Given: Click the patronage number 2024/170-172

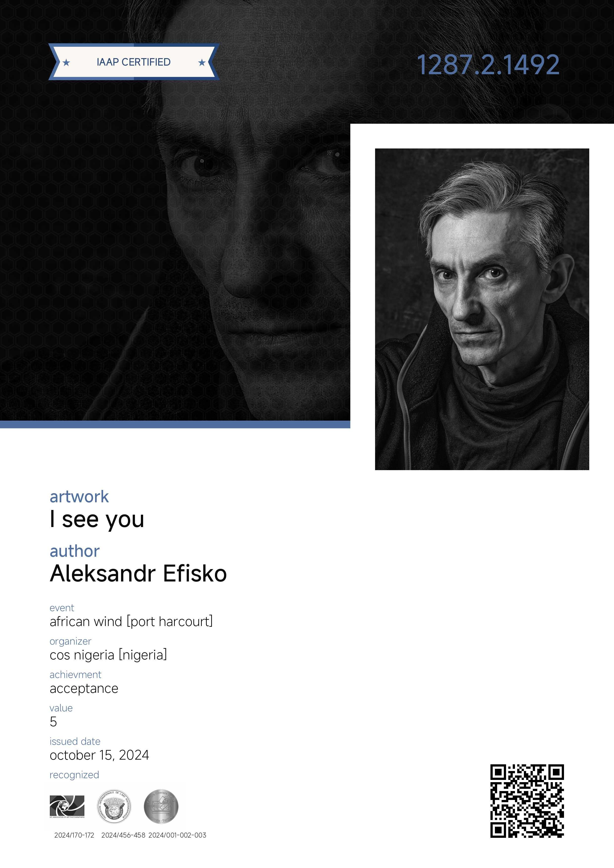Looking at the screenshot, I should click(74, 835).
